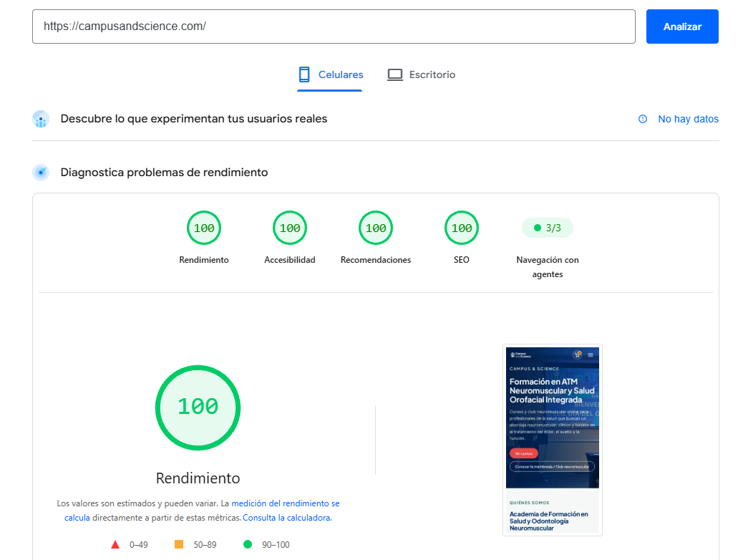This screenshot has width=743, height=560.
Task: Click the info icon beside No hay datos
Action: [x=643, y=119]
